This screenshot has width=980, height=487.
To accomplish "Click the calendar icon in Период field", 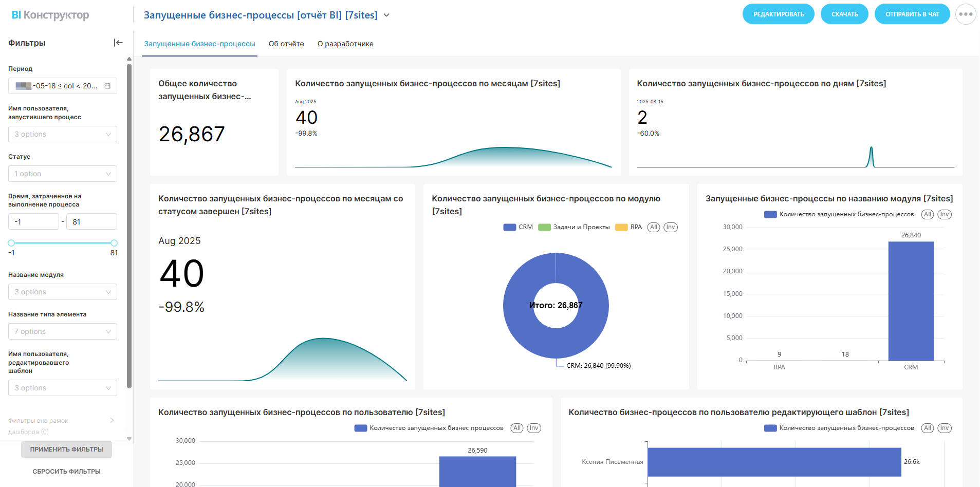I will click(x=107, y=86).
